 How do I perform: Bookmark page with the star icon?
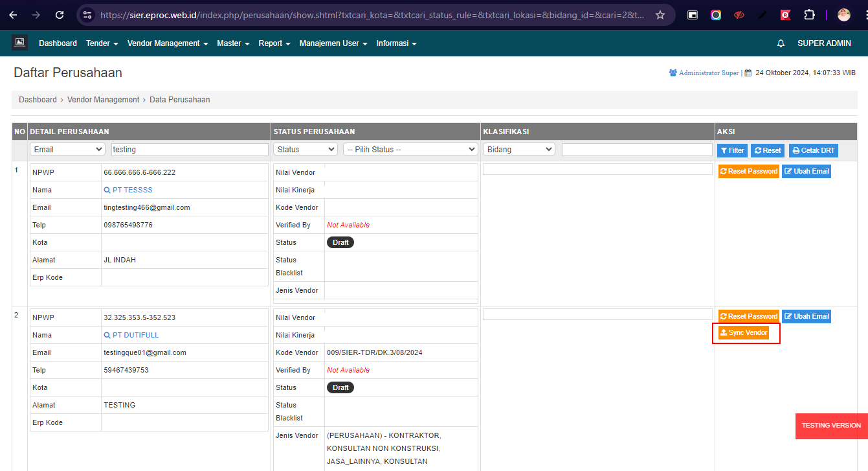[x=660, y=15]
